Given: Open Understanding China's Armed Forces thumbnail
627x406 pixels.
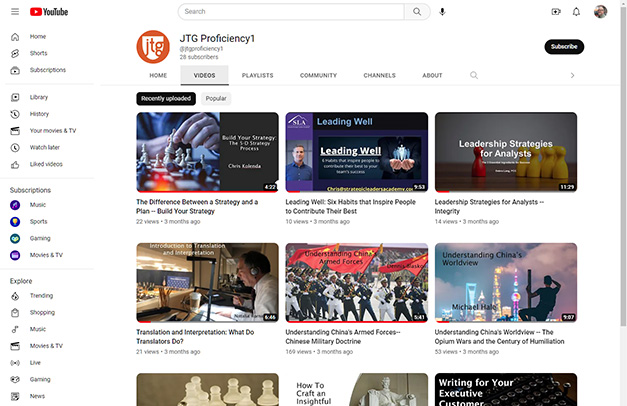Looking at the screenshot, I should point(357,282).
